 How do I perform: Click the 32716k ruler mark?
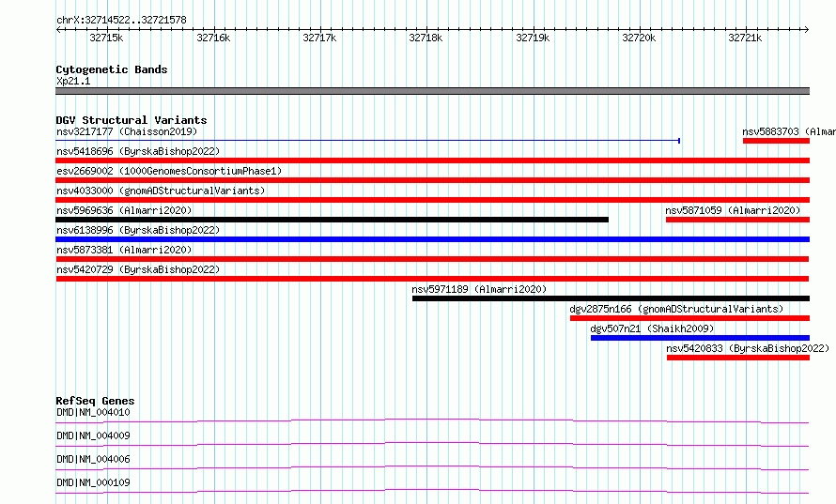[x=213, y=38]
